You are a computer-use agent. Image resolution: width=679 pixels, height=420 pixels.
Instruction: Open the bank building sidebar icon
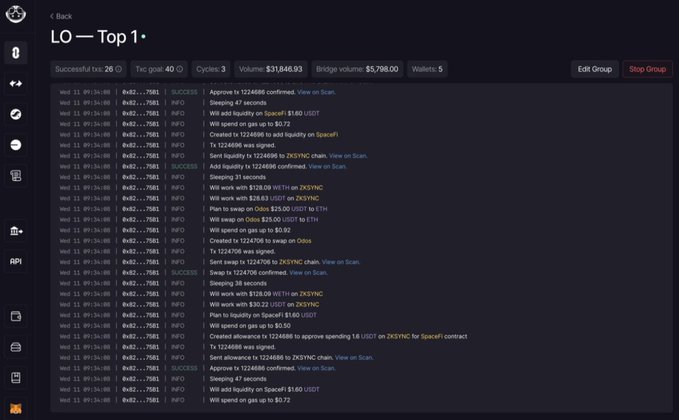(x=16, y=231)
